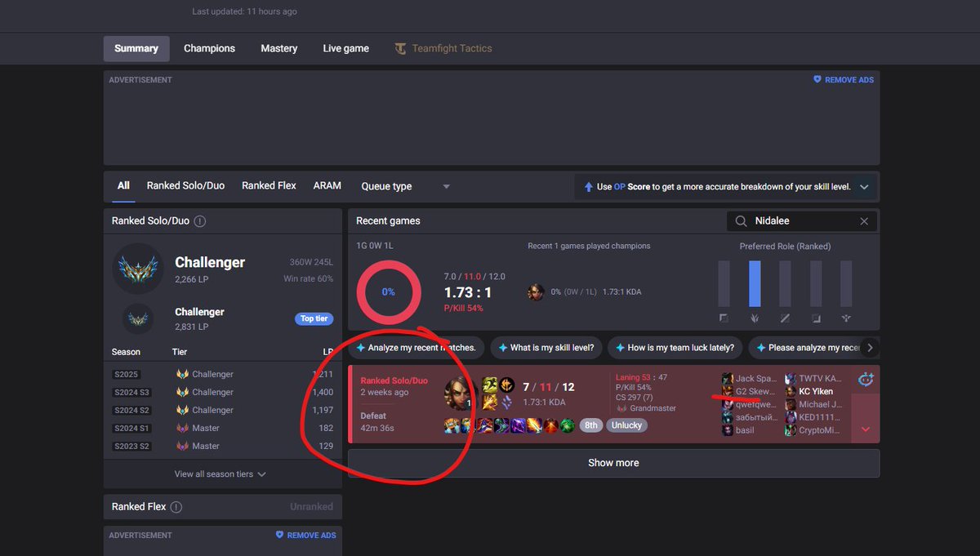Click the S2024 S1 Master tier icon
The width and height of the screenshot is (980, 556).
182,429
